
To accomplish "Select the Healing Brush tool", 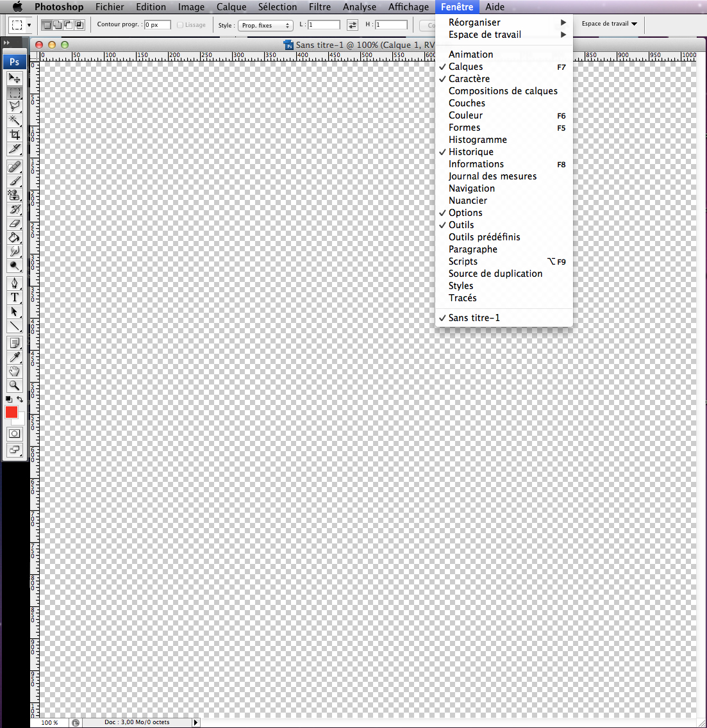I will click(x=14, y=167).
